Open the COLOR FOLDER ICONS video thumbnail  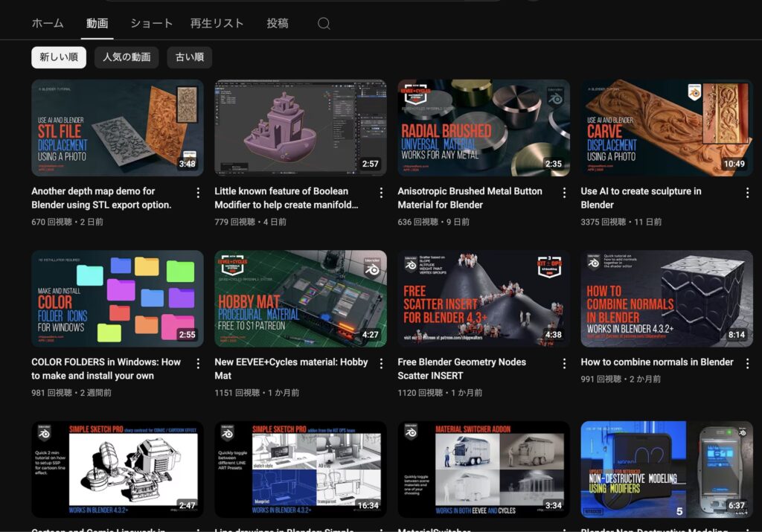(x=118, y=298)
